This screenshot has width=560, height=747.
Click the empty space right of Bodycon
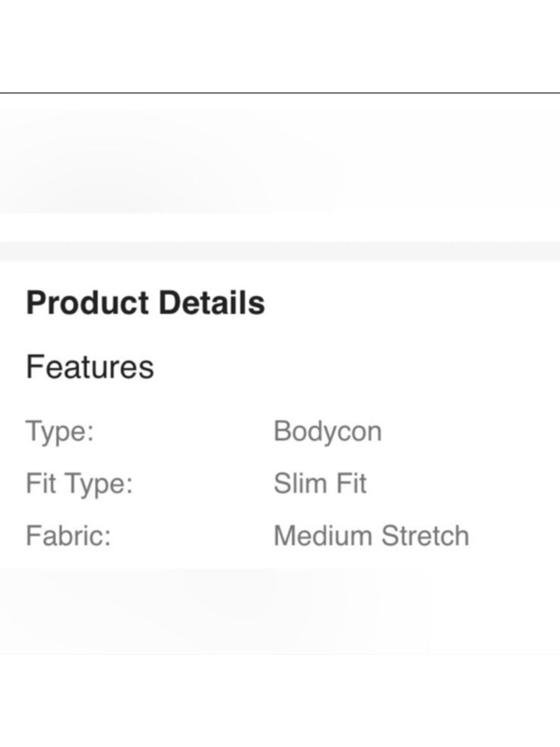click(x=470, y=432)
